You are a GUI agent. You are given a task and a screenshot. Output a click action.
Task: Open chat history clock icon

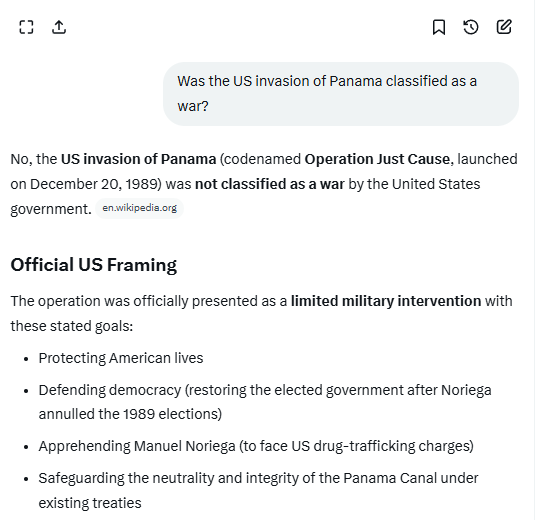click(471, 27)
